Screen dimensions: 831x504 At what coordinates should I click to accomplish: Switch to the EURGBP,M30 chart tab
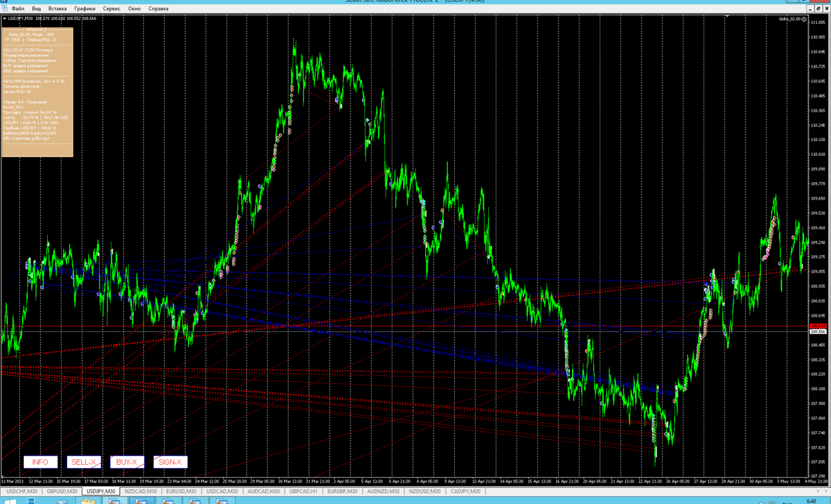342,491
